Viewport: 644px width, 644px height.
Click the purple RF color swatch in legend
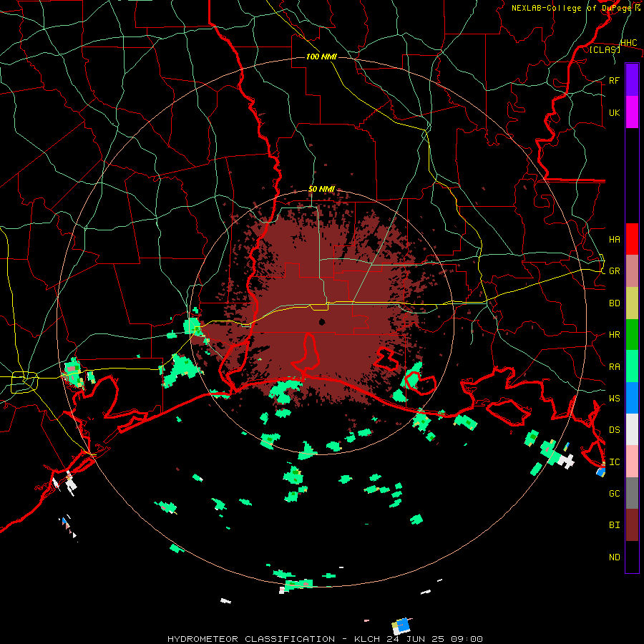pos(632,80)
